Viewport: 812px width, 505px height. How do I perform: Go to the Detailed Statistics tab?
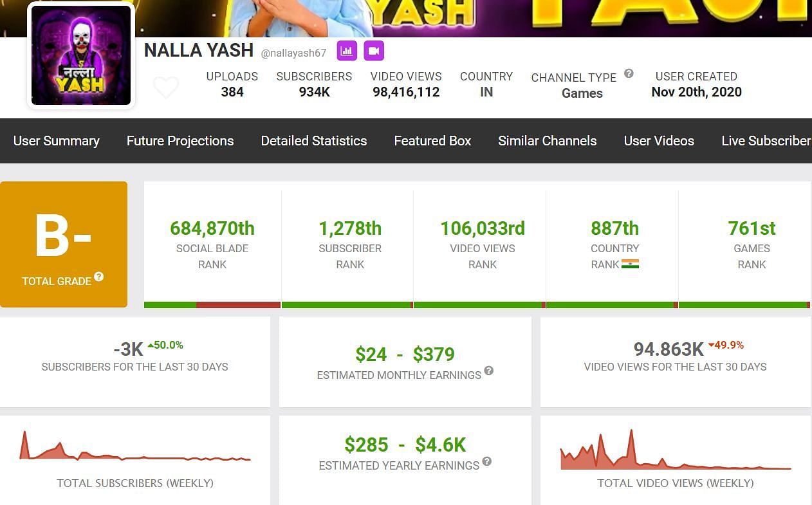pyautogui.click(x=314, y=141)
